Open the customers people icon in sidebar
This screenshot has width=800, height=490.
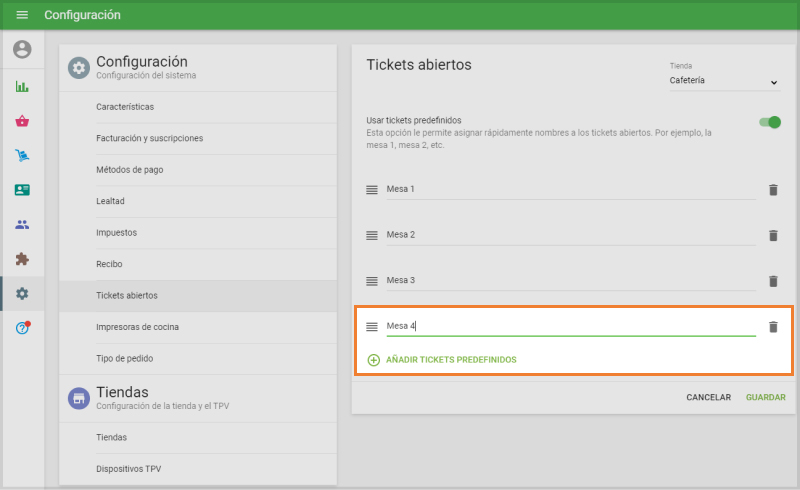(22, 224)
